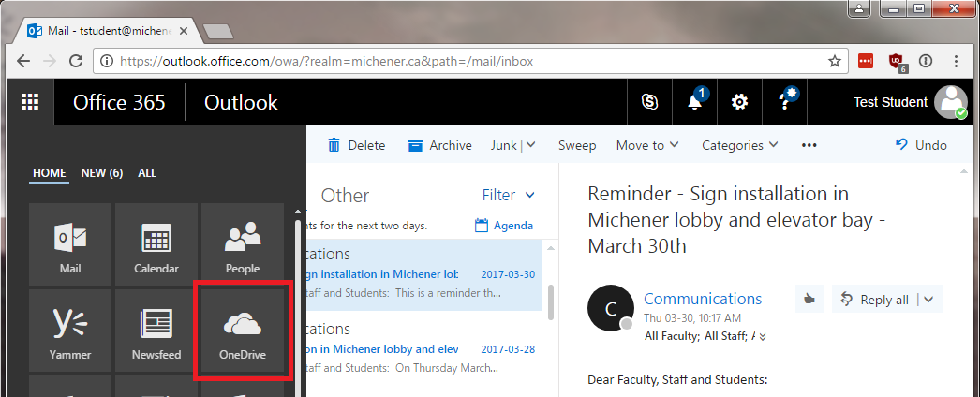Archive the selected message
This screenshot has height=397, width=980.
[x=439, y=145]
